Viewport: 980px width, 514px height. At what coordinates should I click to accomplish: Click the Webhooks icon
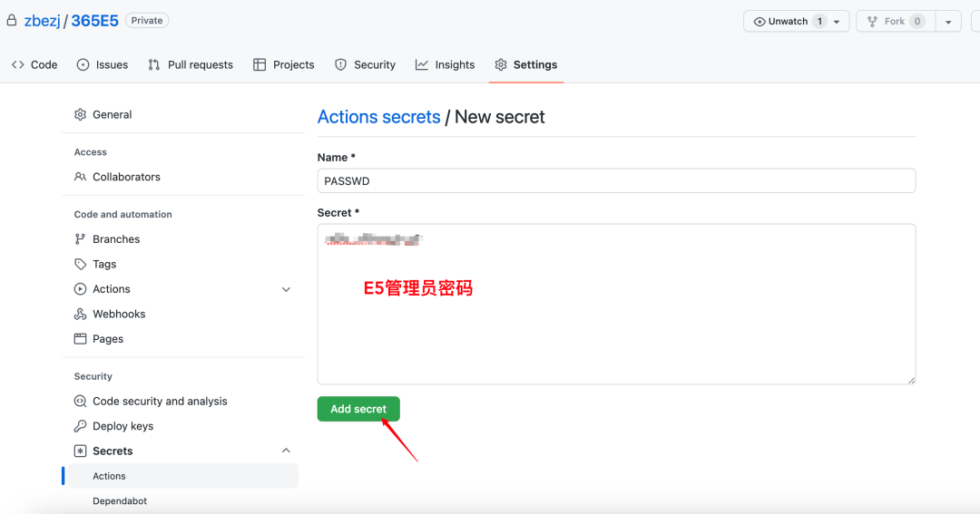80,315
